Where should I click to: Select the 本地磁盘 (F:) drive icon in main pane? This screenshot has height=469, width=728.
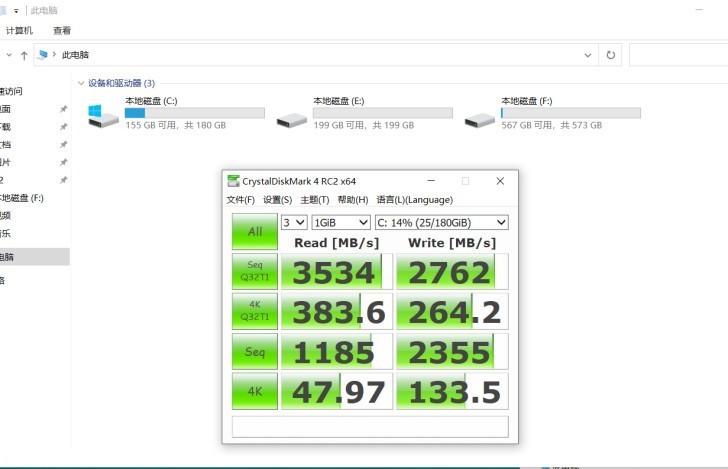480,120
